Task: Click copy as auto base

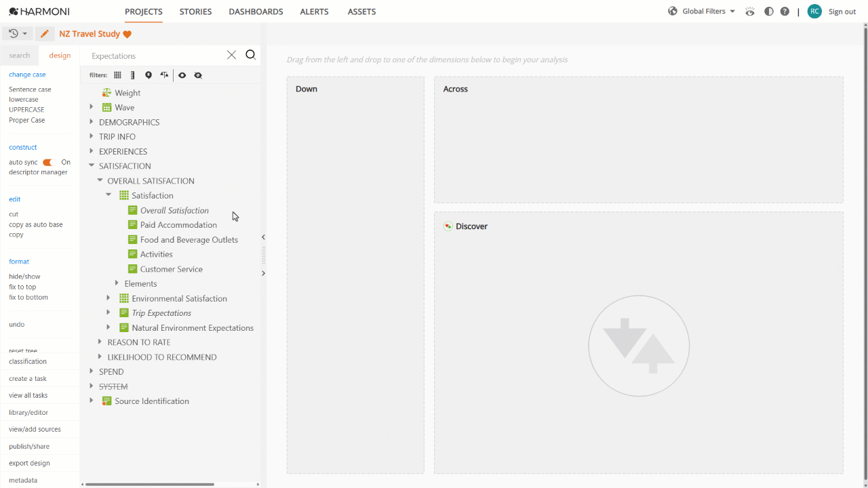Action: [36, 224]
